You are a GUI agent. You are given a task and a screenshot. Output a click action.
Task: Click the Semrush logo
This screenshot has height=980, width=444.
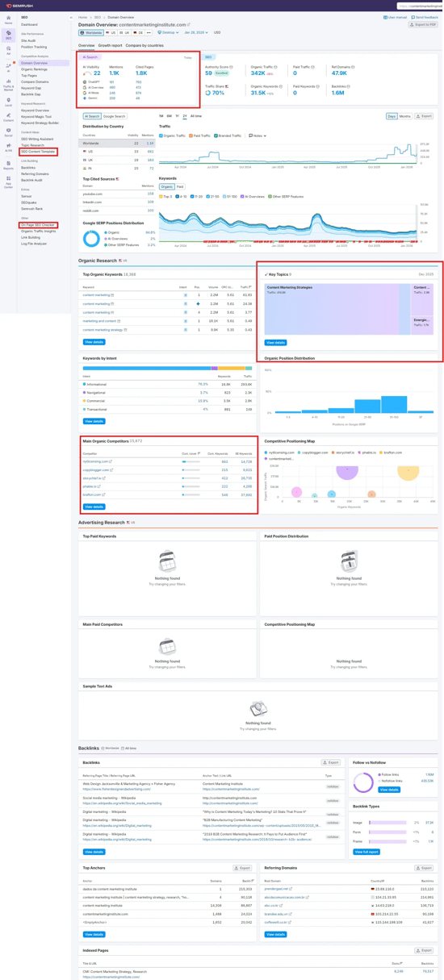coord(20,6)
